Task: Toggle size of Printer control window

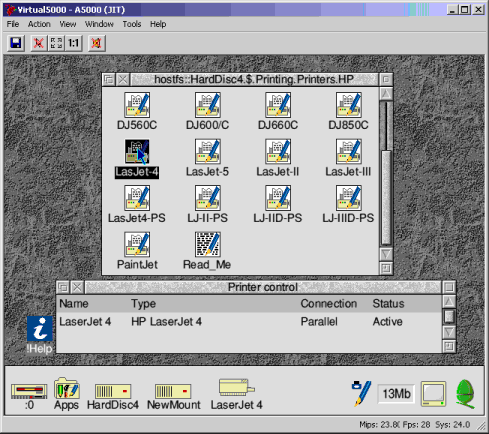Action: click(449, 287)
